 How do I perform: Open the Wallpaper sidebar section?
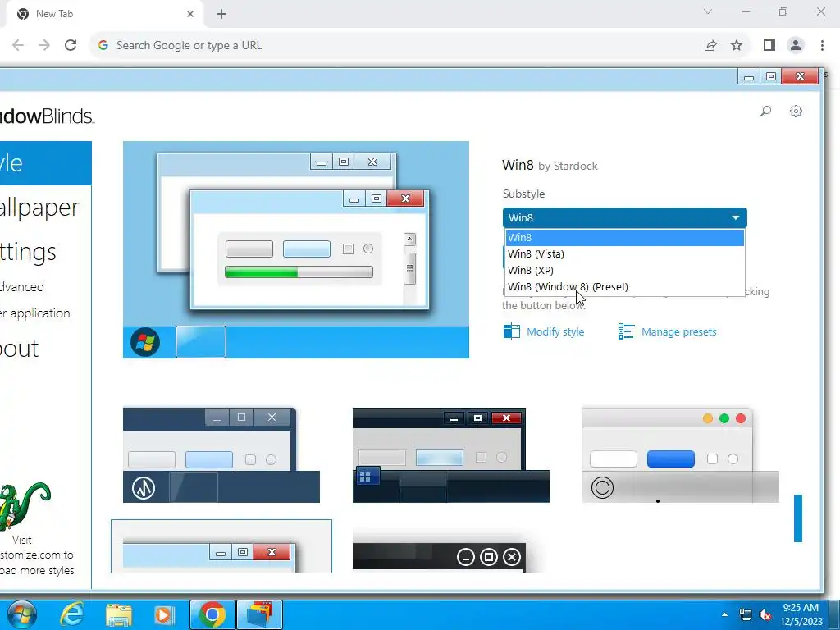click(39, 208)
